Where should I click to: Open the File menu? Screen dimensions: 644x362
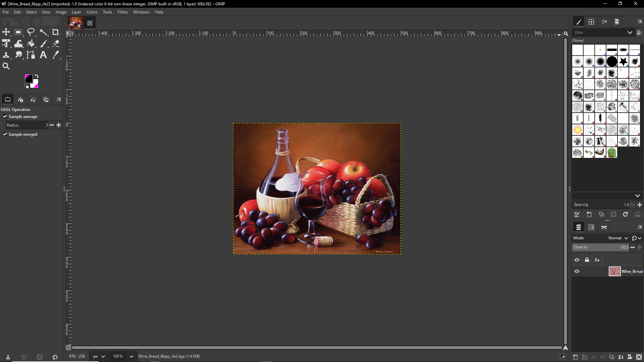pos(6,12)
